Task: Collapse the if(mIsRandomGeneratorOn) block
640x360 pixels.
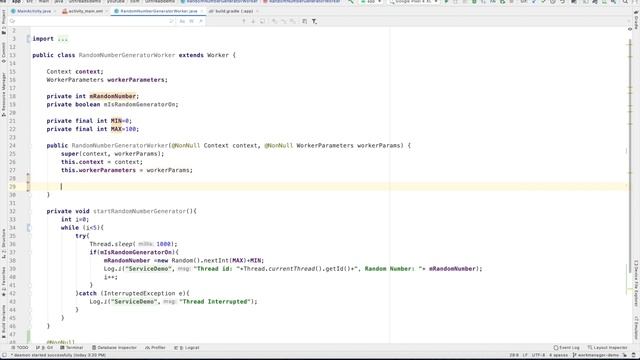Action: [x=30, y=252]
